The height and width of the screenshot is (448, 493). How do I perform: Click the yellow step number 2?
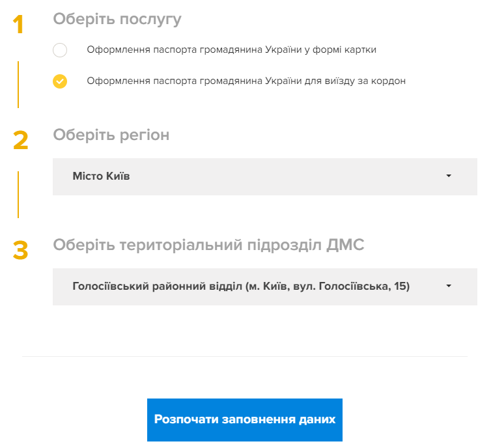click(x=20, y=141)
